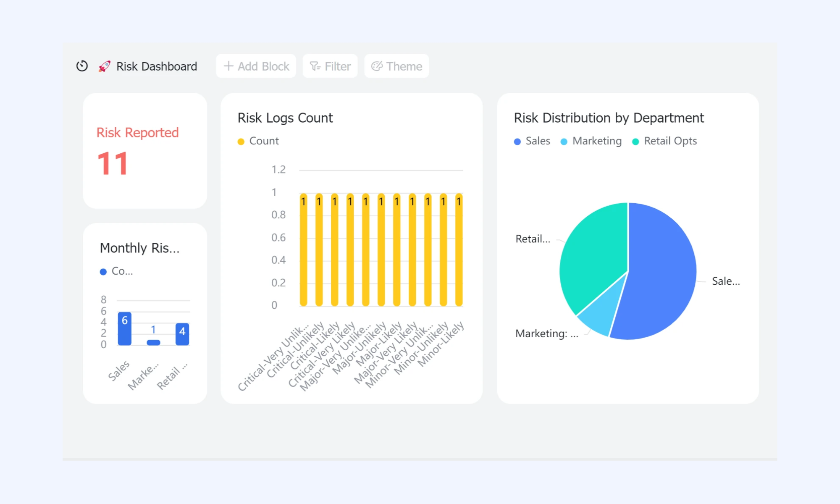Click the palette icon in the Theme button
Image resolution: width=840 pixels, height=504 pixels.
click(x=377, y=66)
